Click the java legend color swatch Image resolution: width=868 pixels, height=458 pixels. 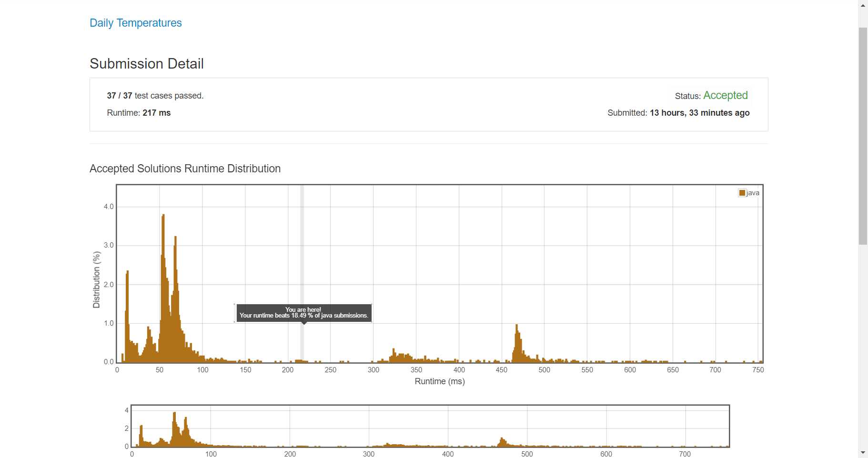coord(742,193)
